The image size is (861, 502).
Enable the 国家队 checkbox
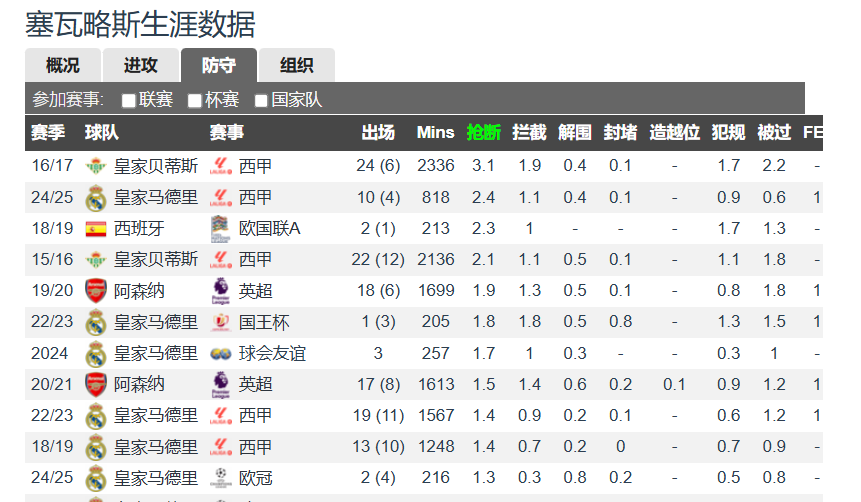pos(261,101)
